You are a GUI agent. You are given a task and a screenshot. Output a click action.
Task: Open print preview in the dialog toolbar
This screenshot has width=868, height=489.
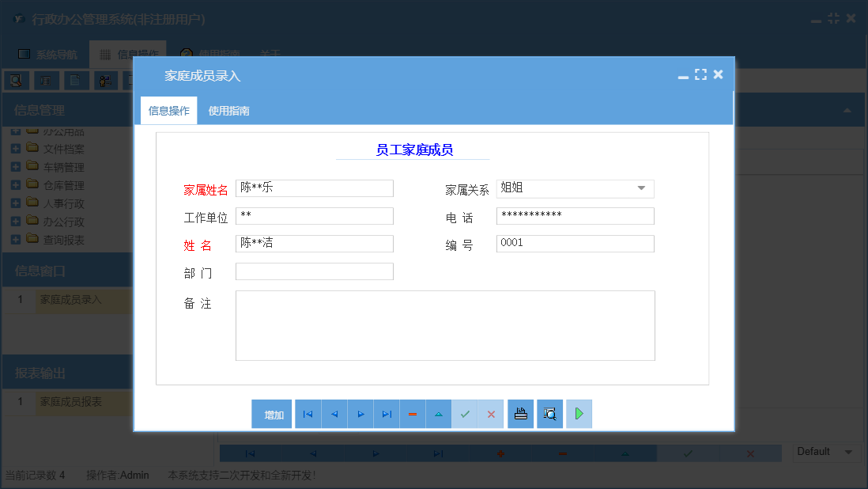pyautogui.click(x=549, y=414)
